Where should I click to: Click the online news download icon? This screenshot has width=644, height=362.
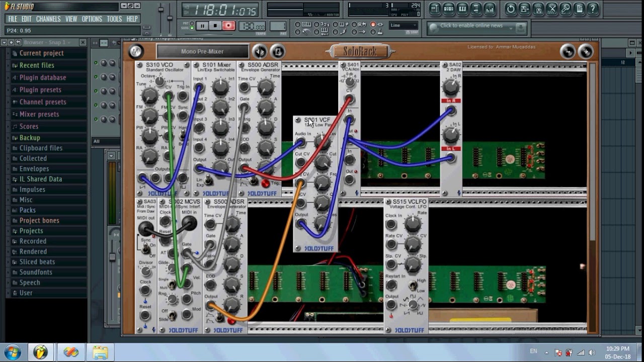tap(521, 28)
